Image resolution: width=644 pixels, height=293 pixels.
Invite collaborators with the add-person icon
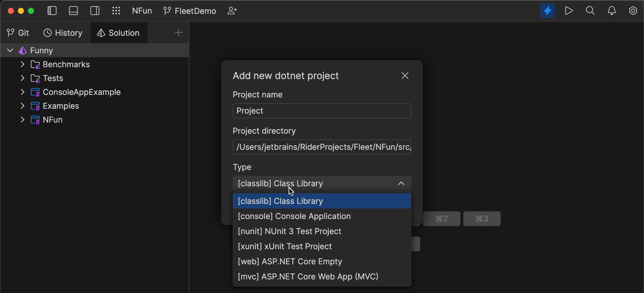[232, 11]
